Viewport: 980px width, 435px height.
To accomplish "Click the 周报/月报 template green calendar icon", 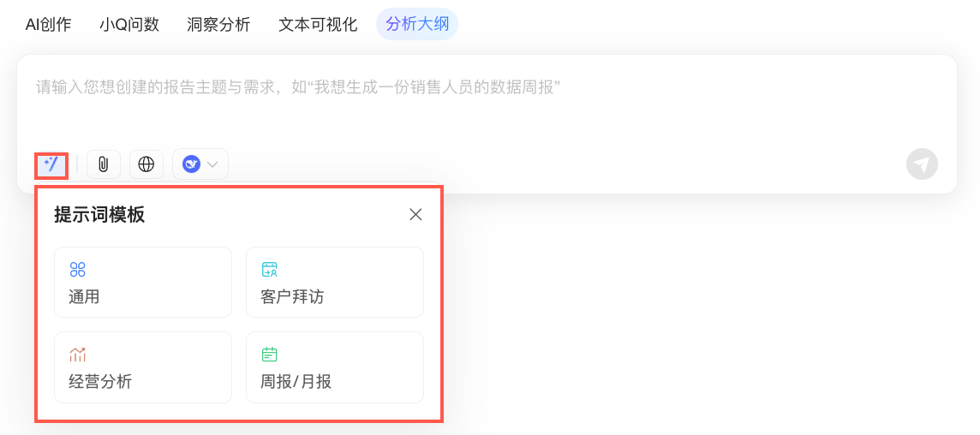I will coord(270,355).
